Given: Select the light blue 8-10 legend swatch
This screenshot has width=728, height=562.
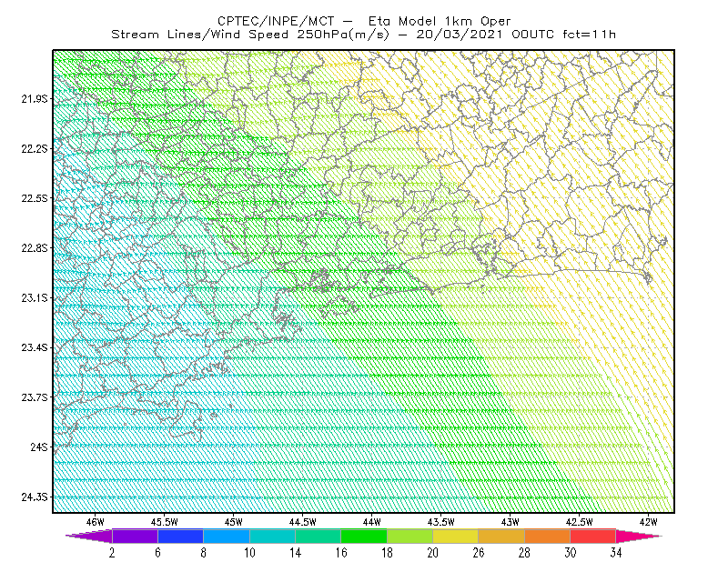Looking at the screenshot, I should coord(227,536).
